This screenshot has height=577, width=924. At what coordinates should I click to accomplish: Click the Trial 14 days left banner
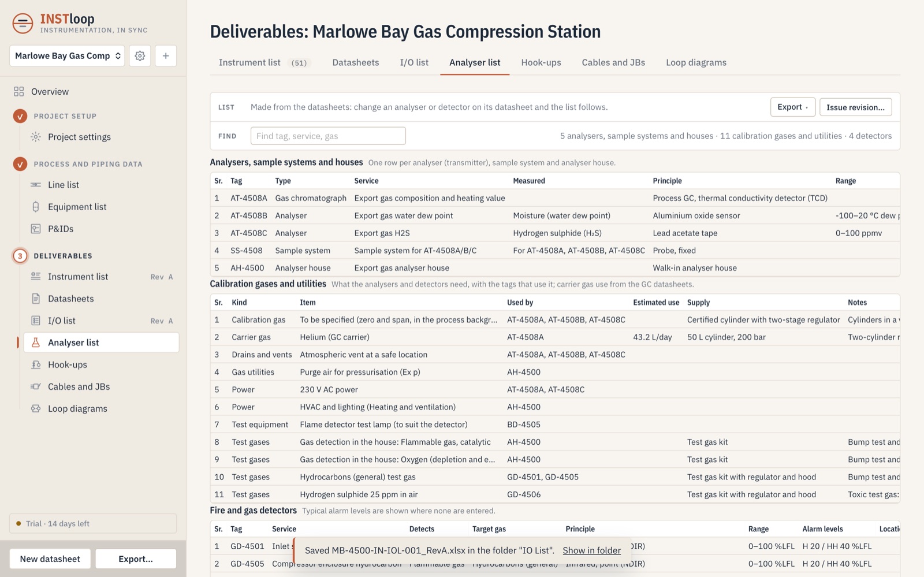pos(93,523)
